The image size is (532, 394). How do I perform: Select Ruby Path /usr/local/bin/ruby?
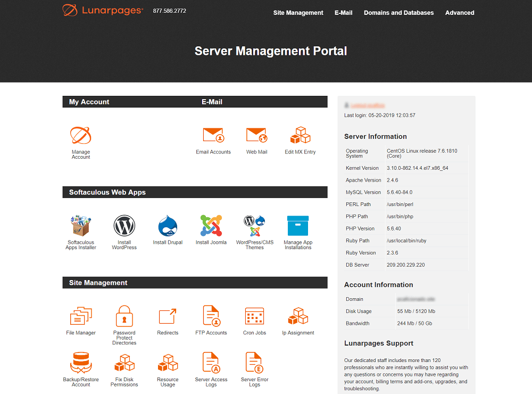pyautogui.click(x=406, y=241)
